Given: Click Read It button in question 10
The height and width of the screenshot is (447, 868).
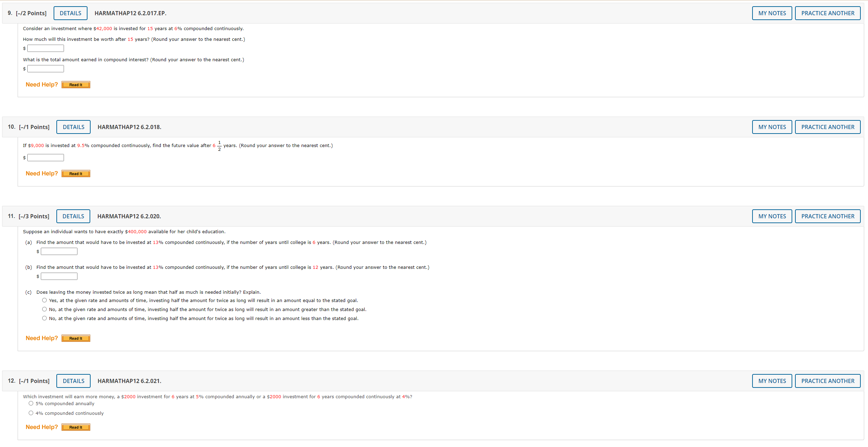Looking at the screenshot, I should point(76,174).
